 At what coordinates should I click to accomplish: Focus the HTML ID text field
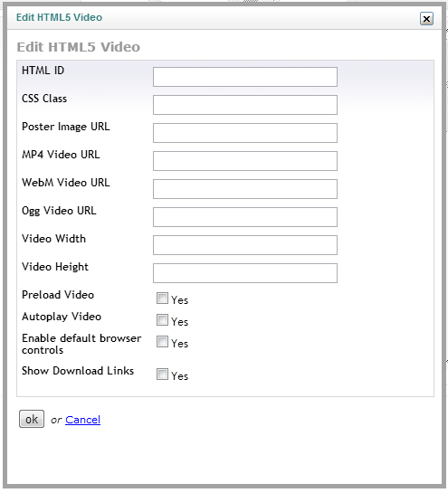click(x=245, y=77)
